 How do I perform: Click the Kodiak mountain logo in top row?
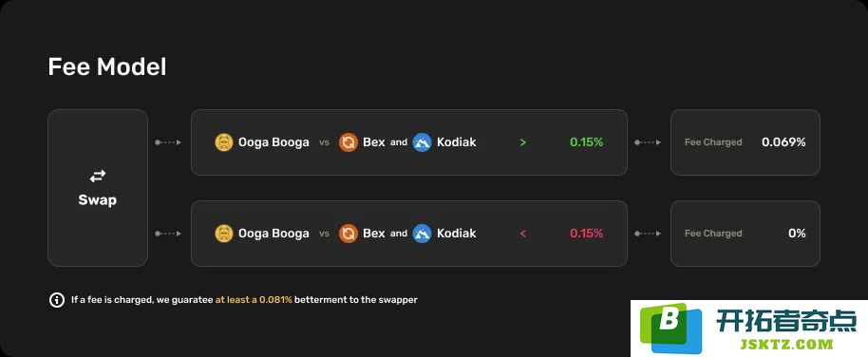(422, 142)
